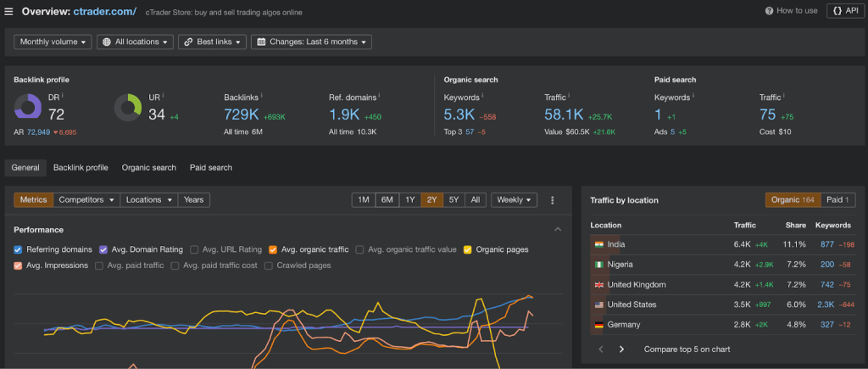Select the Years chart mode

pyautogui.click(x=194, y=200)
